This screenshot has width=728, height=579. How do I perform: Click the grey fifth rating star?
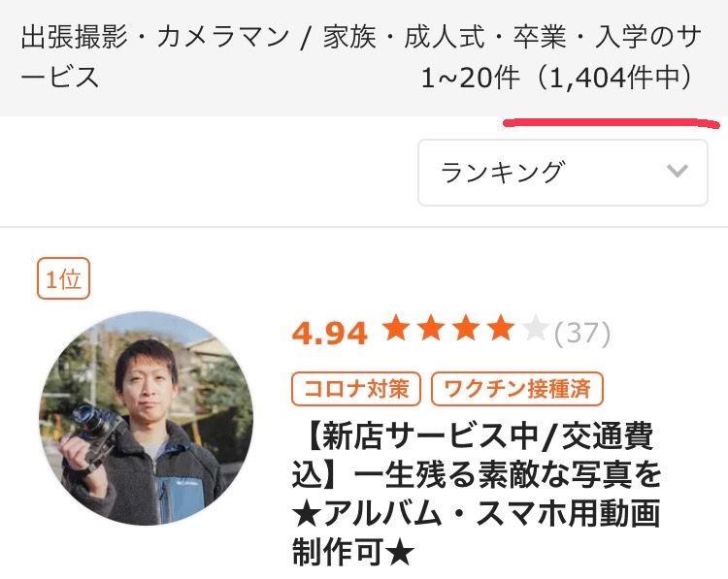pos(535,328)
